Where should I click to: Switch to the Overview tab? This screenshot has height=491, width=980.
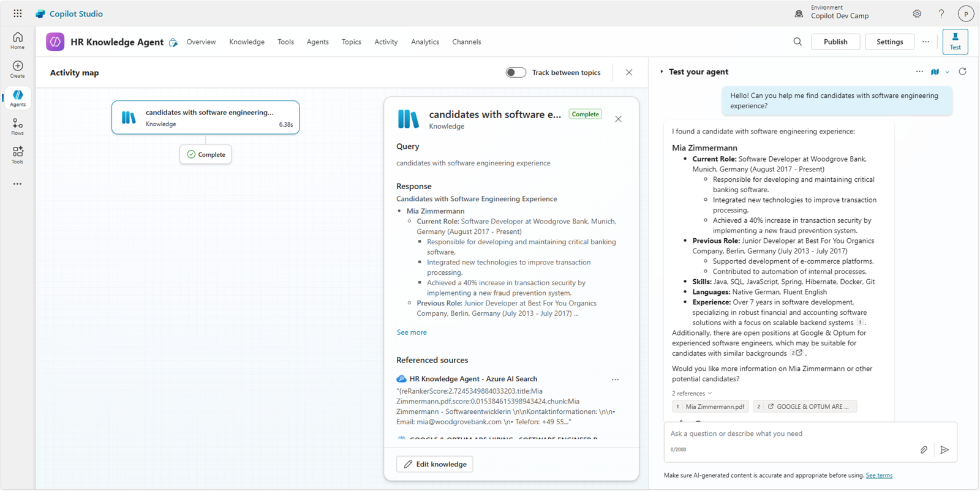(201, 42)
